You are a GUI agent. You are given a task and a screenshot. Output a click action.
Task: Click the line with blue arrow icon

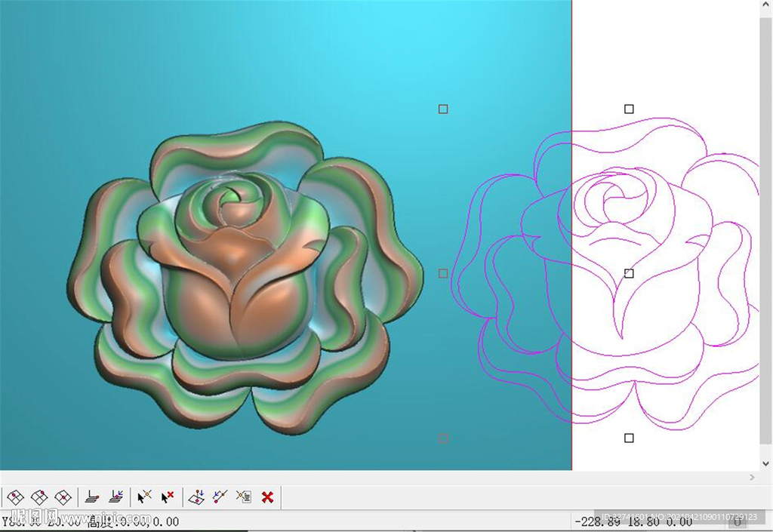tap(220, 497)
